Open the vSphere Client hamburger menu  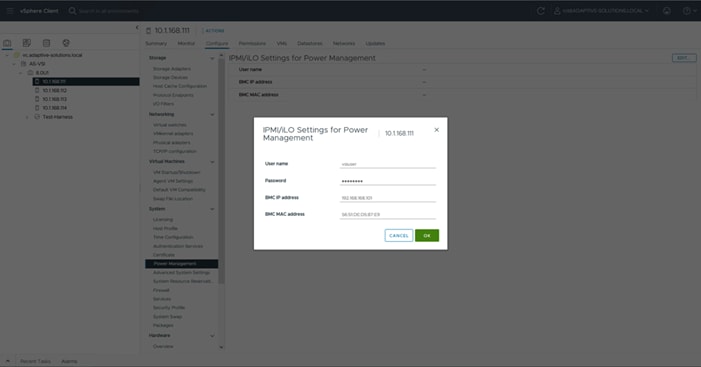10,11
